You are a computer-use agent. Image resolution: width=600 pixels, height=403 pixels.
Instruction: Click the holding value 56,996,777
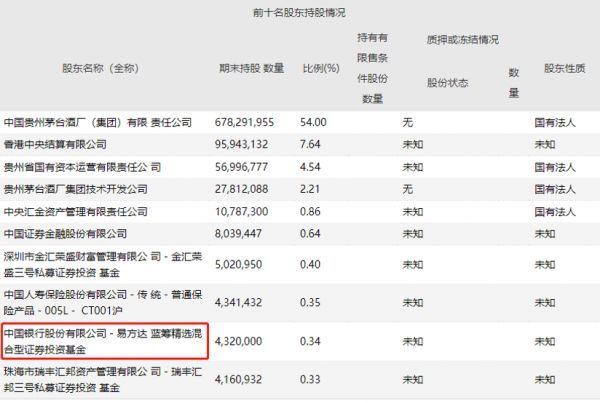tap(241, 167)
